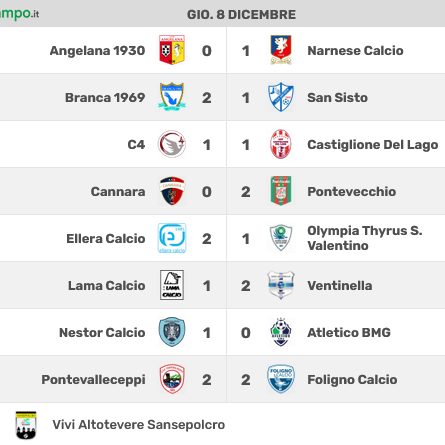This screenshot has height=445, width=445.
Task: Click the Nestor Calcio team name
Action: (x=102, y=333)
